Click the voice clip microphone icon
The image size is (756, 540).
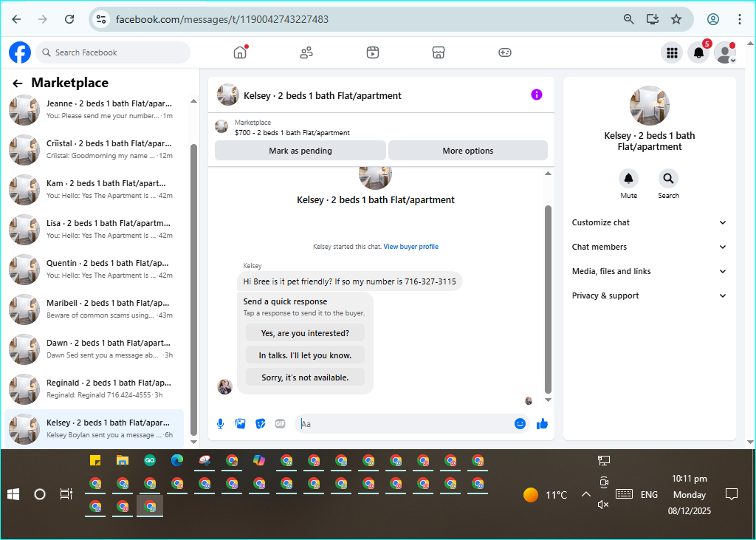[220, 424]
